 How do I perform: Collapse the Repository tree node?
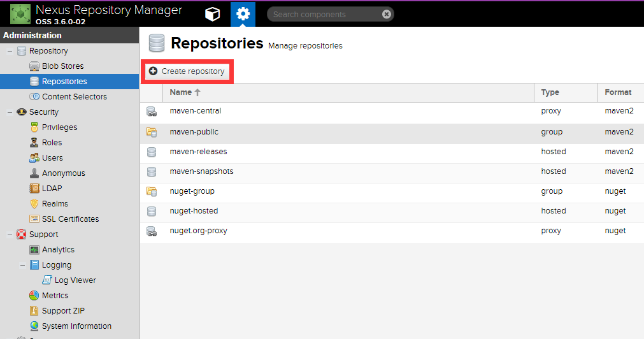[x=10, y=51]
